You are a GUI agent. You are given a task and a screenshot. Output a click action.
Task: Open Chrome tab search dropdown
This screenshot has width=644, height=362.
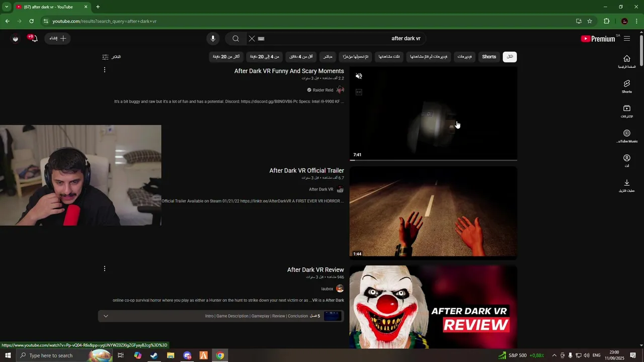pos(6,7)
